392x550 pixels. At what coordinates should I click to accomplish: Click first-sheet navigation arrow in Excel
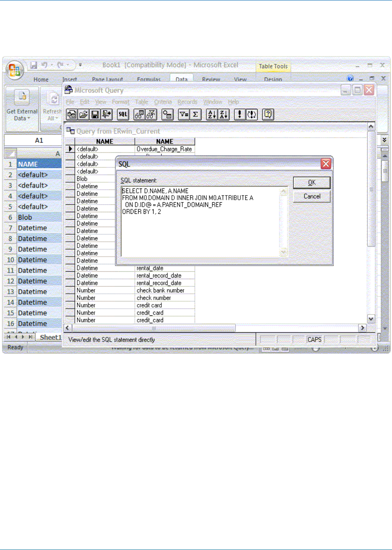[9, 337]
